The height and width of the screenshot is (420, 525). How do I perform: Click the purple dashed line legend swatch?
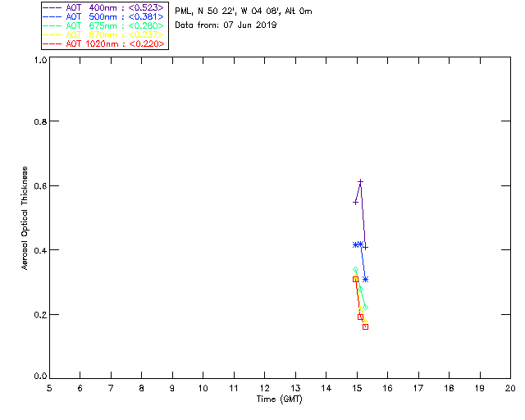pyautogui.click(x=52, y=7)
